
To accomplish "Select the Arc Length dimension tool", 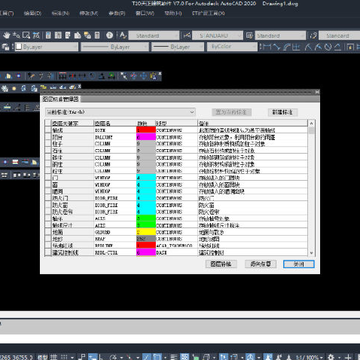I will click(286, 47).
